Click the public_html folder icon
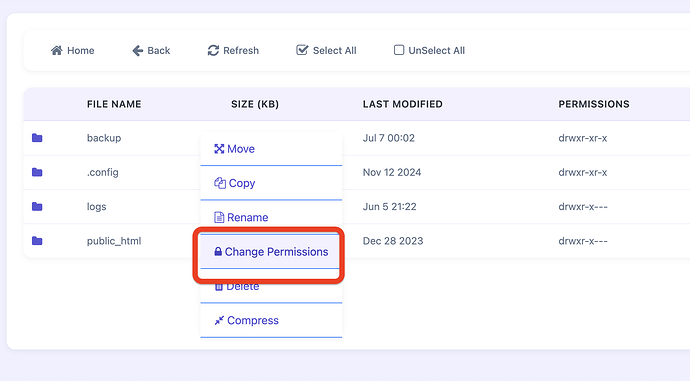Screen dimensions: 690x381 click(37, 241)
